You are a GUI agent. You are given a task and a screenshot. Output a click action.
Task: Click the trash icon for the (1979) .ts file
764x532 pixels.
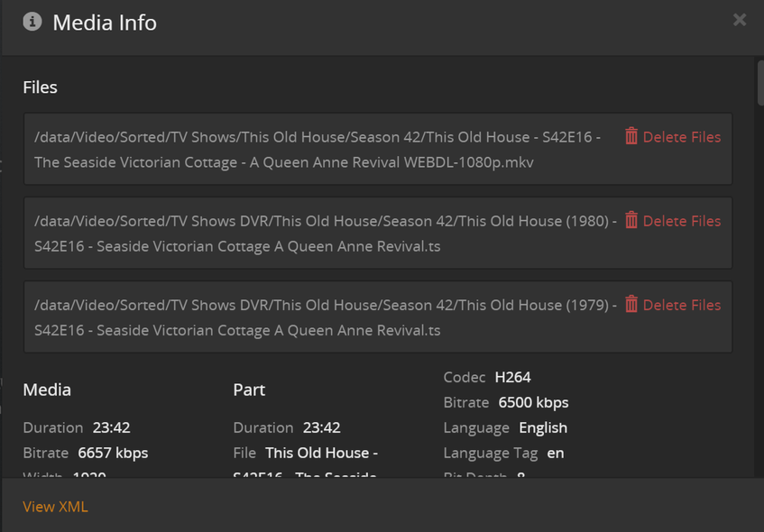(631, 304)
